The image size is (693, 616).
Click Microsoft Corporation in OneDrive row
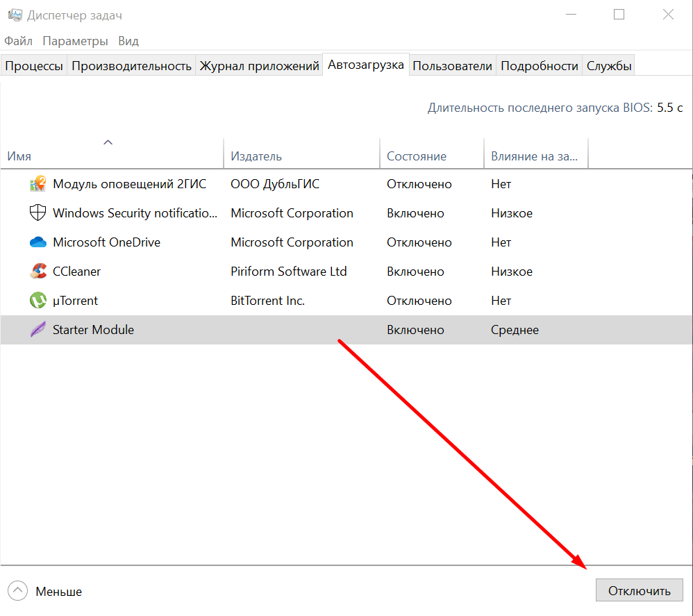point(292,242)
